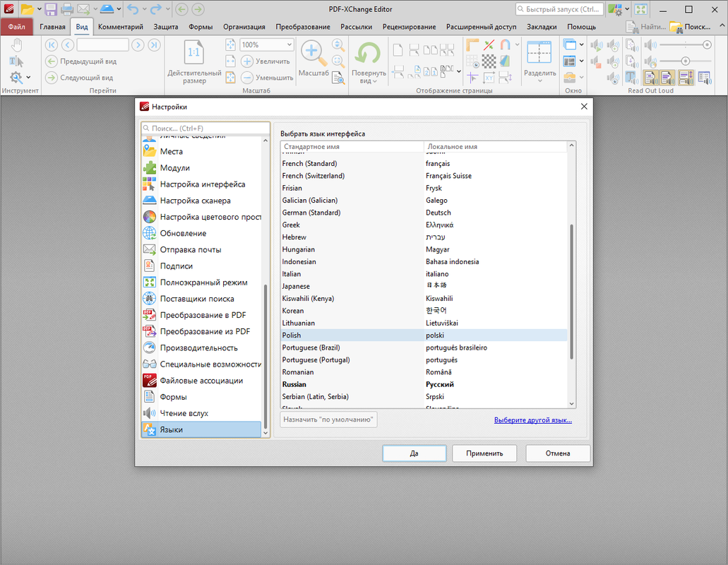This screenshot has width=728, height=565.
Task: Click the Формы document icon
Action: 150,397
